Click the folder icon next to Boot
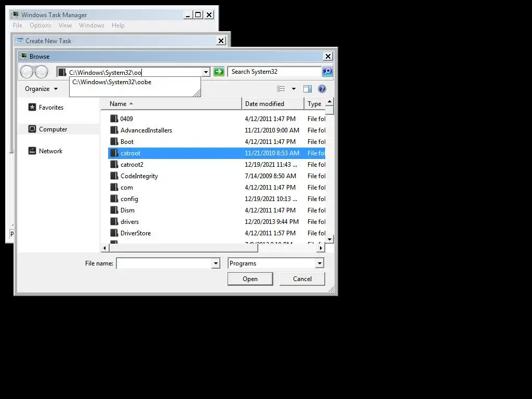This screenshot has width=532, height=399. click(114, 141)
